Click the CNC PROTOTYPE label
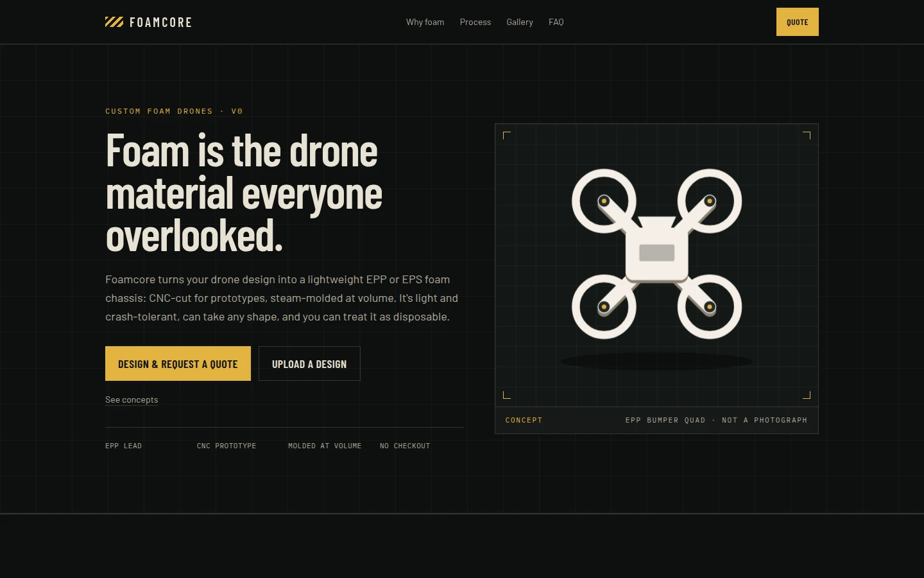The width and height of the screenshot is (924, 578). (227, 446)
